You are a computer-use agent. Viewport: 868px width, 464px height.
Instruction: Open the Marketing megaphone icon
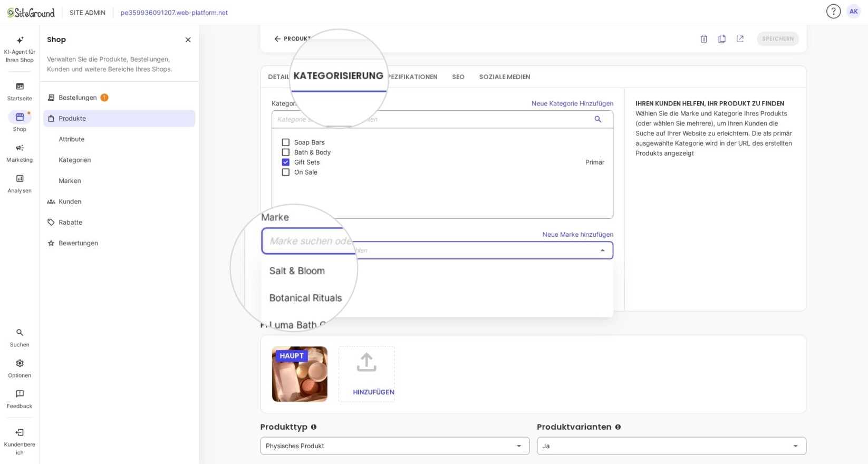pos(20,148)
